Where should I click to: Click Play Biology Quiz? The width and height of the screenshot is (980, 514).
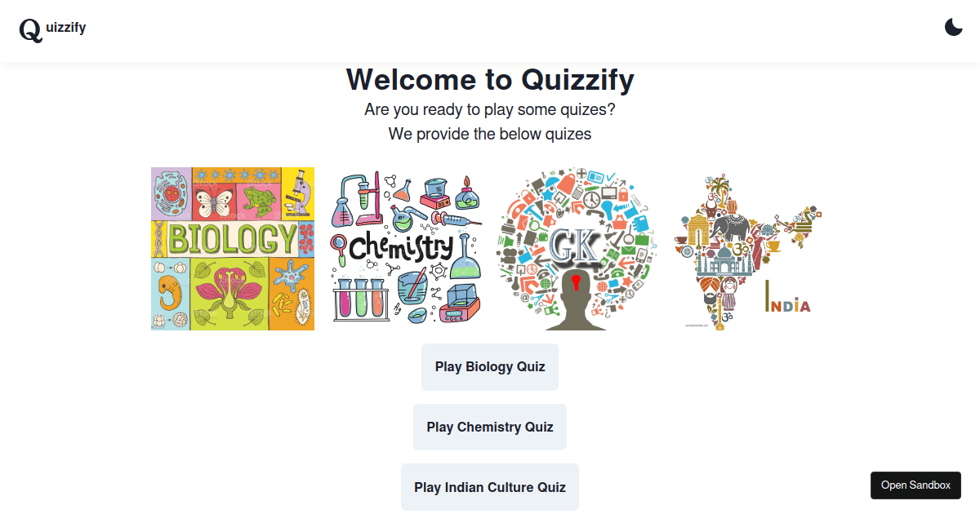click(x=489, y=366)
